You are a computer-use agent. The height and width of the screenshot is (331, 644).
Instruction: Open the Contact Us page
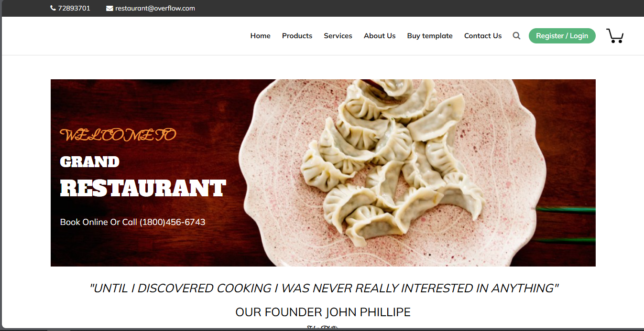pyautogui.click(x=483, y=36)
